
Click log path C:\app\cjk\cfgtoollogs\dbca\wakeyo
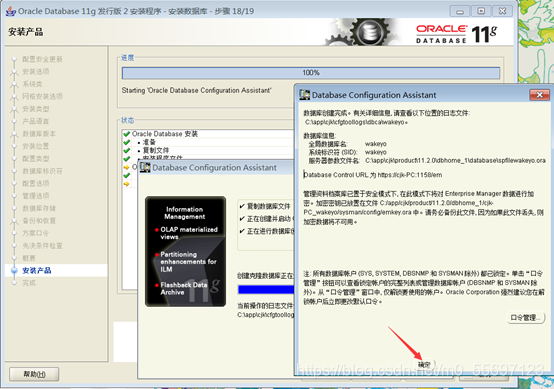pos(356,122)
